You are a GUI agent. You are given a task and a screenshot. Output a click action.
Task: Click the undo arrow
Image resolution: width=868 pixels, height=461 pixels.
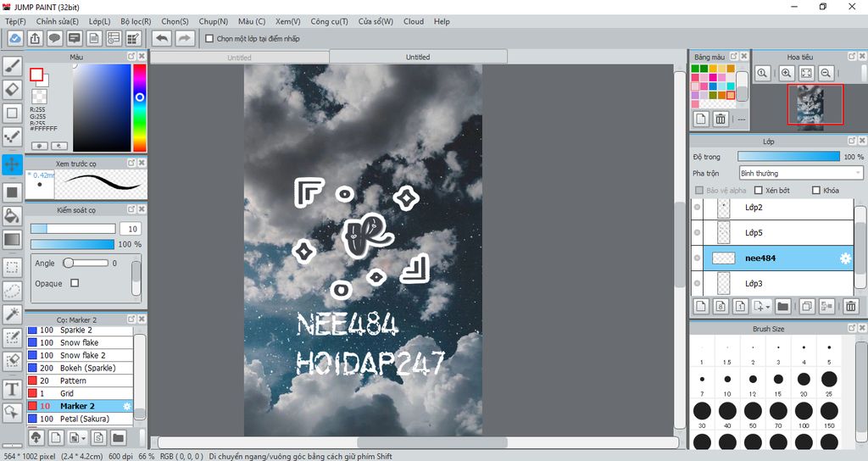pyautogui.click(x=162, y=39)
